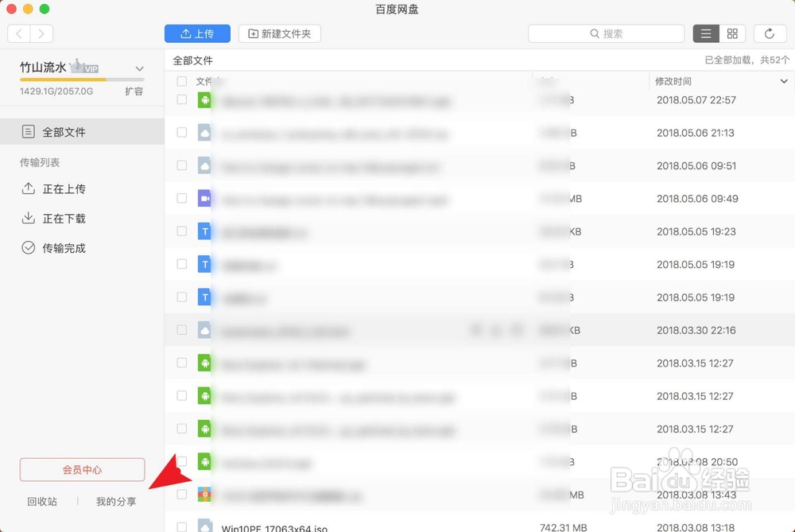Click the 会员中心 button
Viewport: 795px width, 532px height.
click(x=82, y=470)
